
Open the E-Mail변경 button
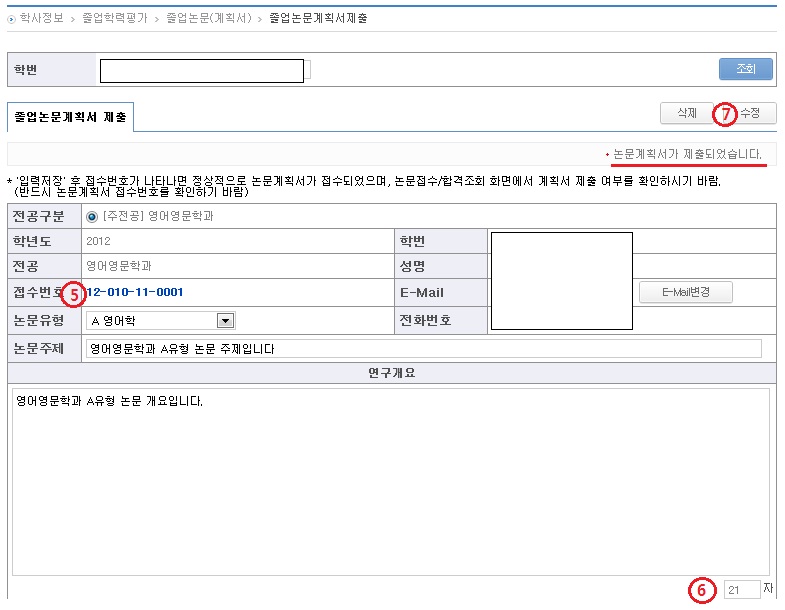(685, 292)
